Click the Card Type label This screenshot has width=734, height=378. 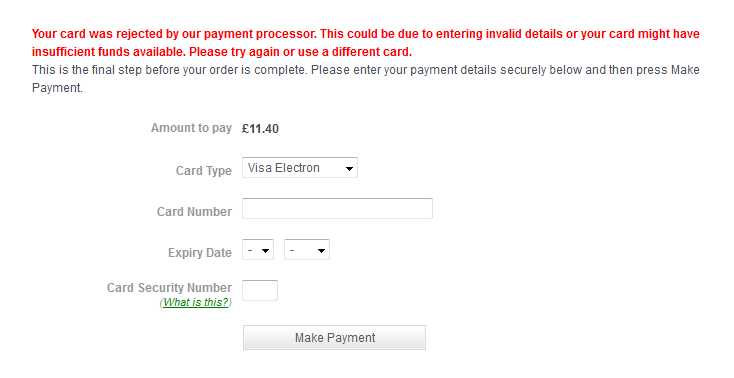pyautogui.click(x=204, y=171)
